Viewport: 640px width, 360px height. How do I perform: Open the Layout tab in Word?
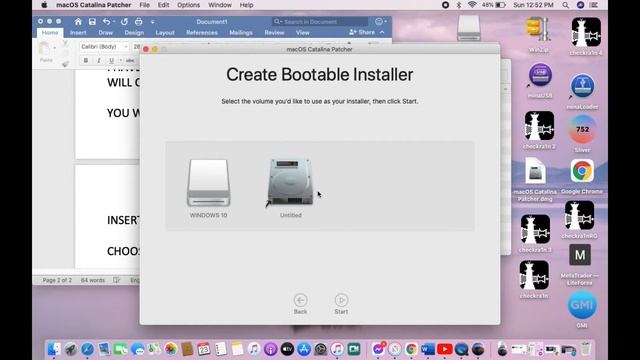[165, 33]
